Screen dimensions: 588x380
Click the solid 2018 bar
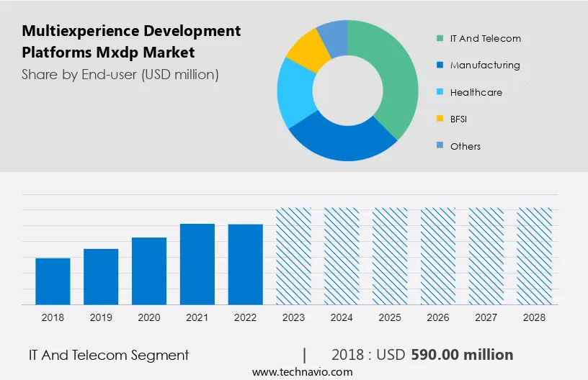53,281
